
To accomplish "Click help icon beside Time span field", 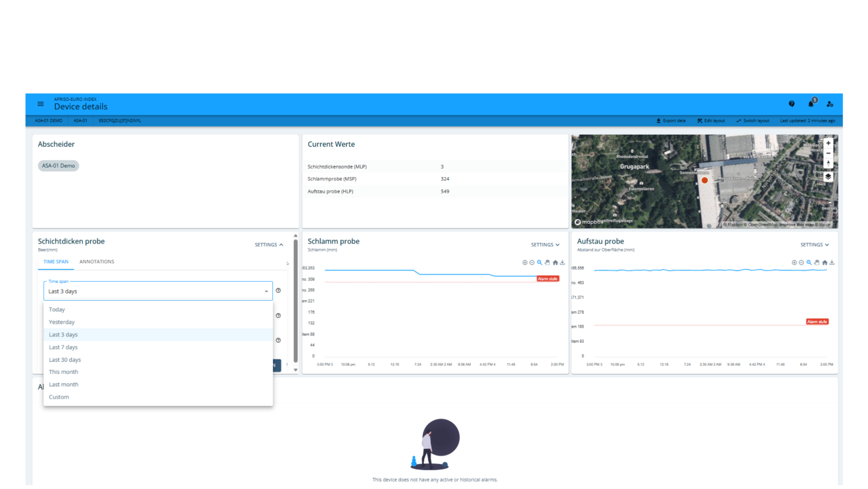I will 278,290.
